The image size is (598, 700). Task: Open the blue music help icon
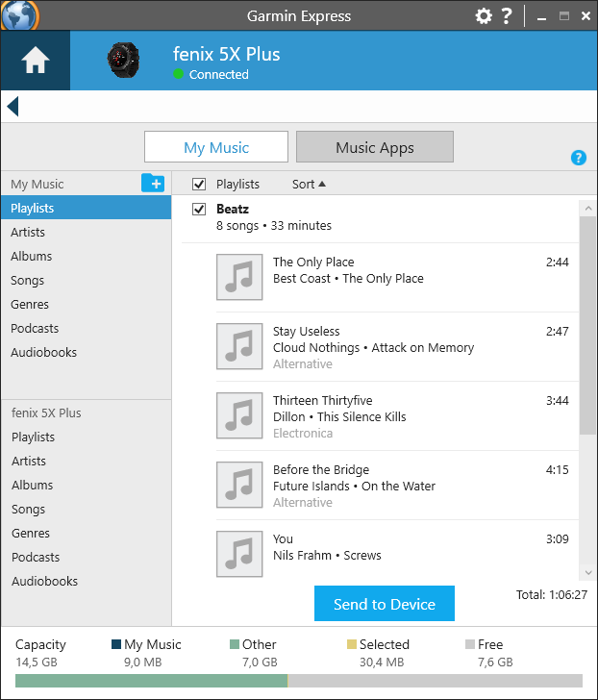coord(579,158)
